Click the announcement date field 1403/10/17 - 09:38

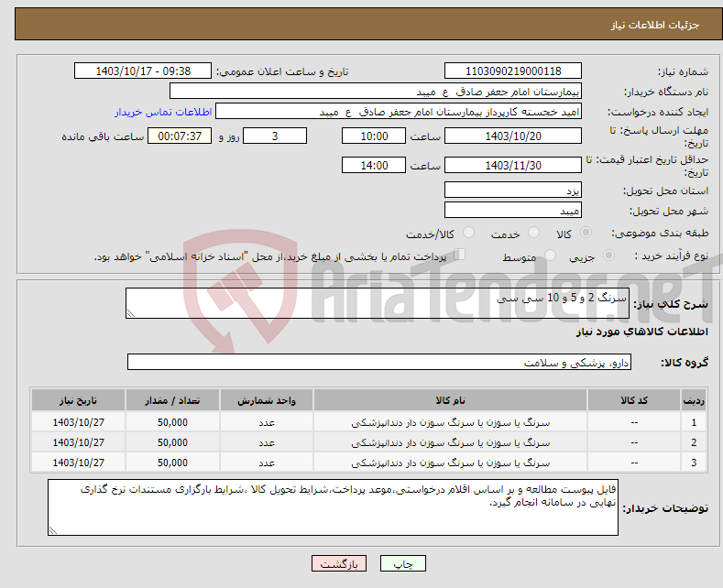(x=142, y=71)
